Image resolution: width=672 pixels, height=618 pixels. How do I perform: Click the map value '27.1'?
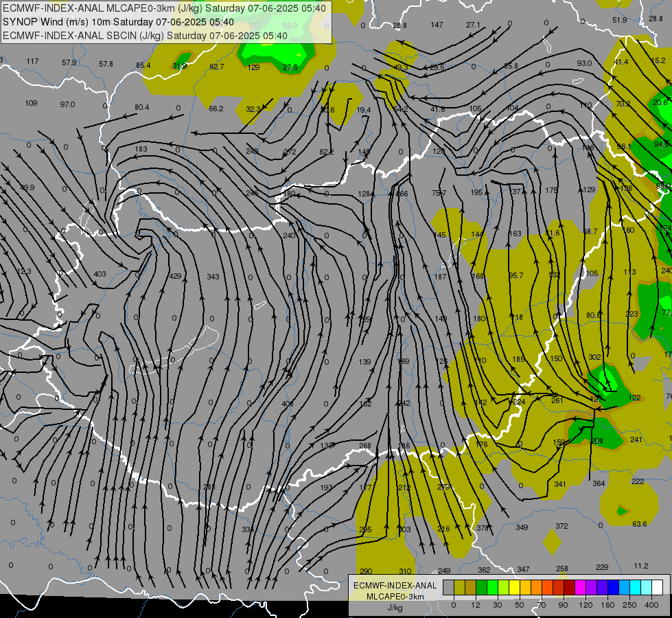point(473,25)
